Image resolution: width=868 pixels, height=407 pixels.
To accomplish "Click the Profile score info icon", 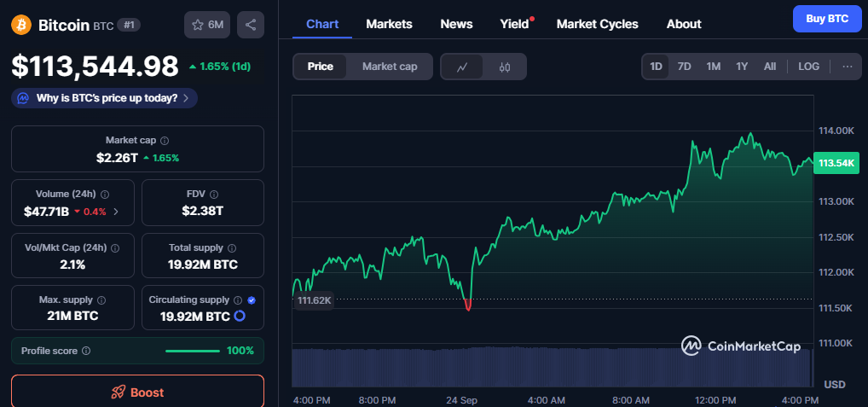I will [x=86, y=351].
